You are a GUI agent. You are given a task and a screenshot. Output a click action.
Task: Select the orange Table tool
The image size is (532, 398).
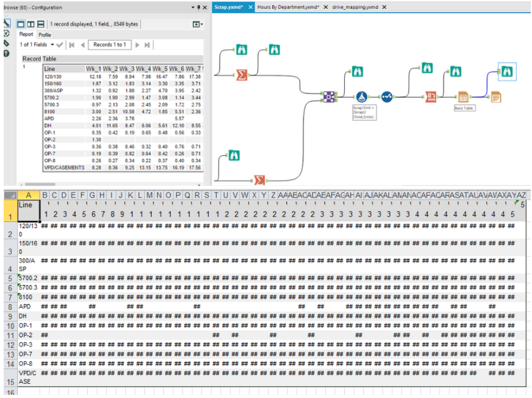coord(463,97)
